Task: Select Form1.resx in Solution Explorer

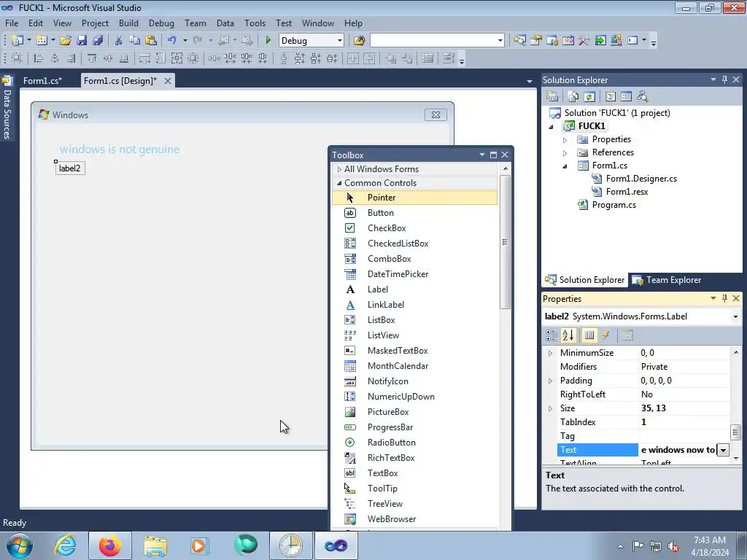Action: point(627,192)
